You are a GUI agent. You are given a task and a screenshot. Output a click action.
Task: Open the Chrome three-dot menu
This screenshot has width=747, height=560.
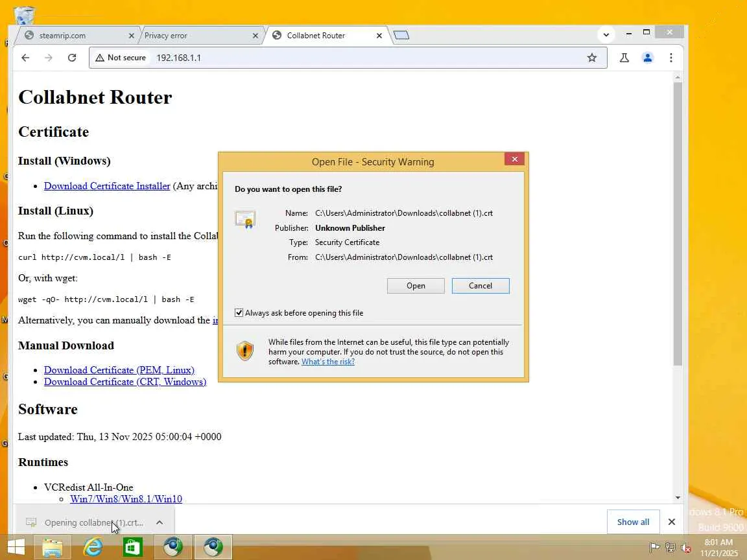click(670, 58)
